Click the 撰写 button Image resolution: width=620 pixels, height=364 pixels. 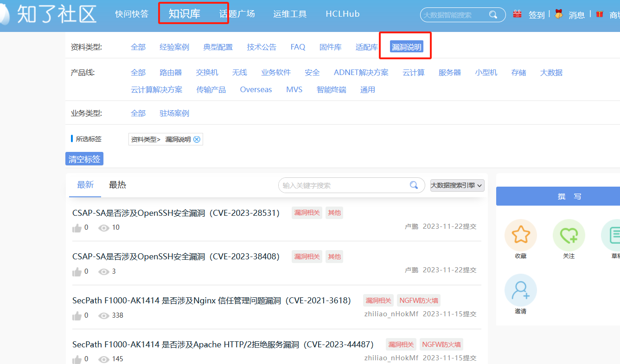click(569, 196)
